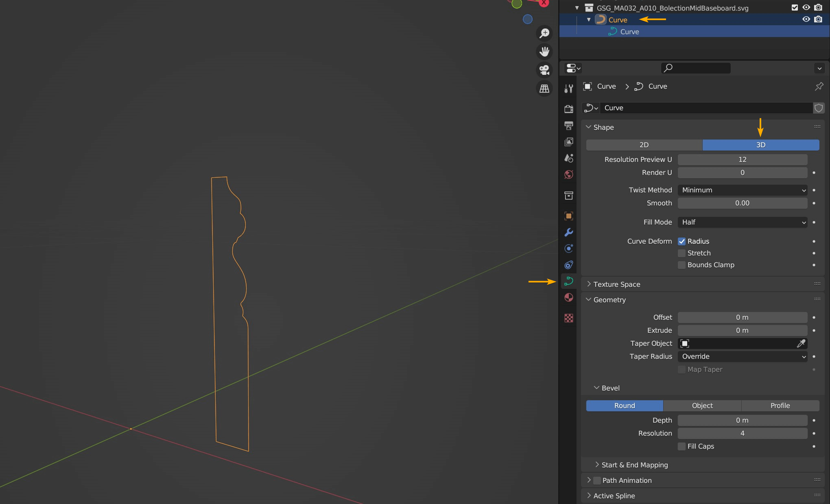Screen dimensions: 830x504
Task: Click the Curve data name field
Action: pyautogui.click(x=707, y=108)
